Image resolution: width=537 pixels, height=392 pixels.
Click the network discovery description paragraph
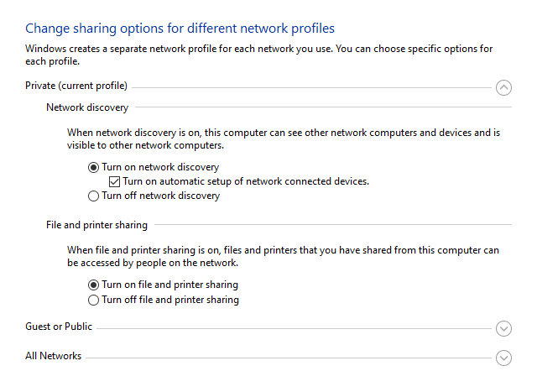(x=284, y=139)
